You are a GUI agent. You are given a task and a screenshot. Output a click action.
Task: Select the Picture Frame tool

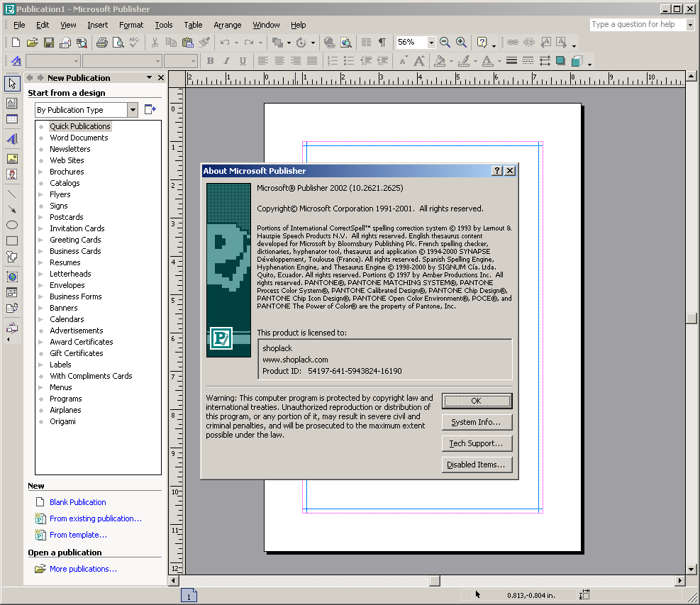(12, 158)
